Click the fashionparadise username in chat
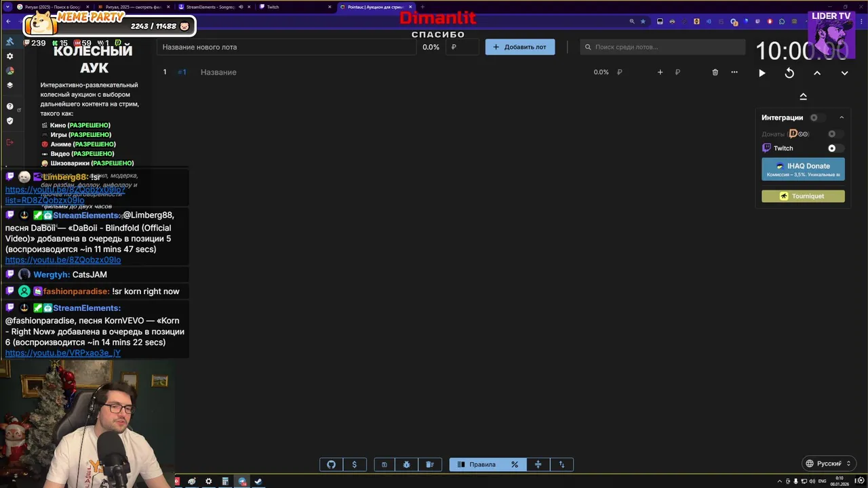This screenshot has height=488, width=868. tap(77, 291)
